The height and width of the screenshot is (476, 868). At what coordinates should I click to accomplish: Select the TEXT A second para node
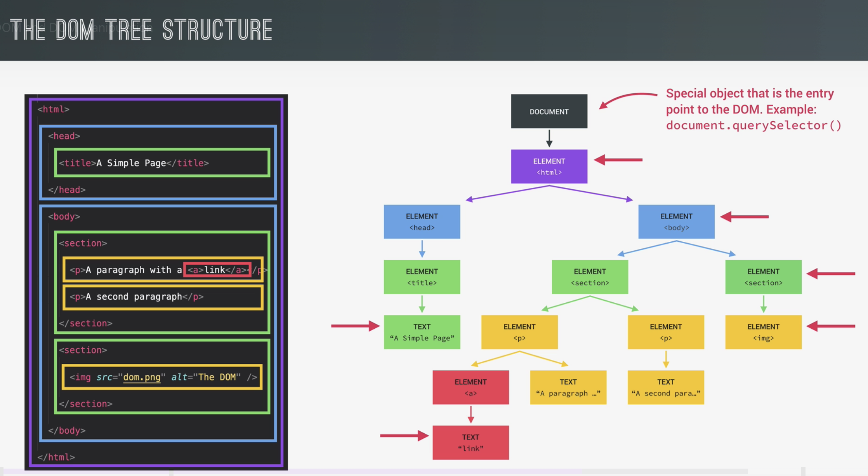click(665, 387)
